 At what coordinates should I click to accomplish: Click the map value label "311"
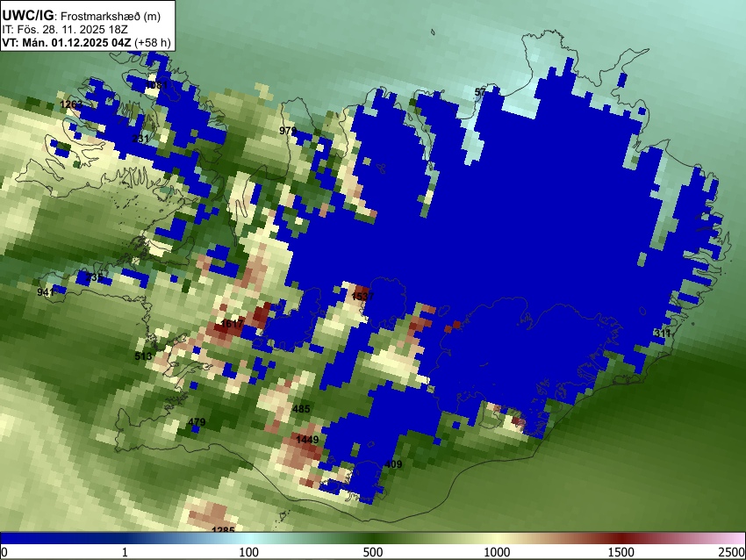663,334
